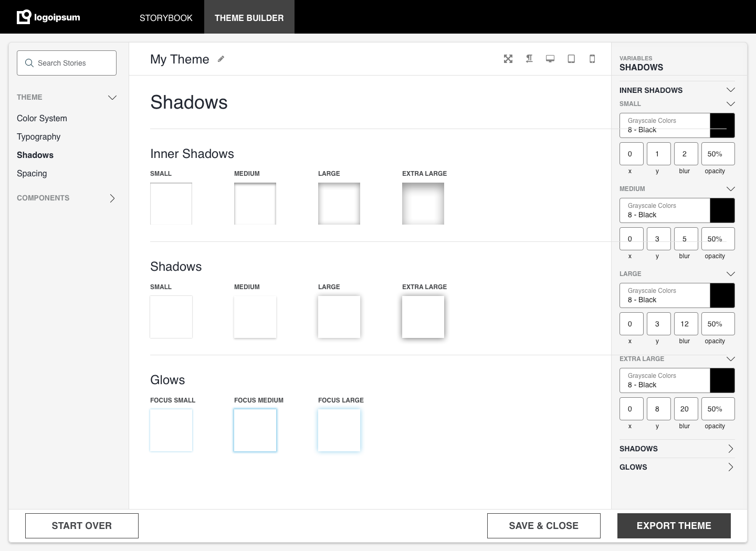Click the SAVE & CLOSE button

(x=543, y=525)
